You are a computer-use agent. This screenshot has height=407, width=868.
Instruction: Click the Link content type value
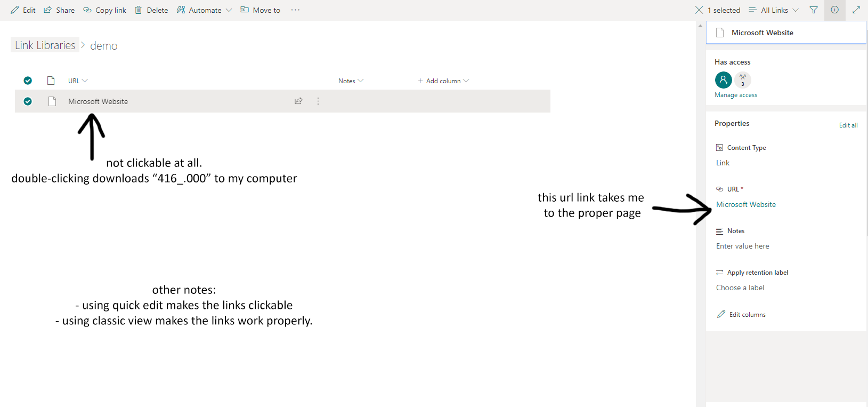click(x=723, y=163)
